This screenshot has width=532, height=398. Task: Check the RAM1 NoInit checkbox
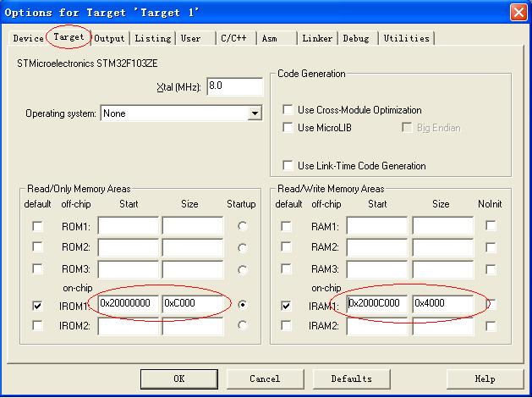coord(491,225)
